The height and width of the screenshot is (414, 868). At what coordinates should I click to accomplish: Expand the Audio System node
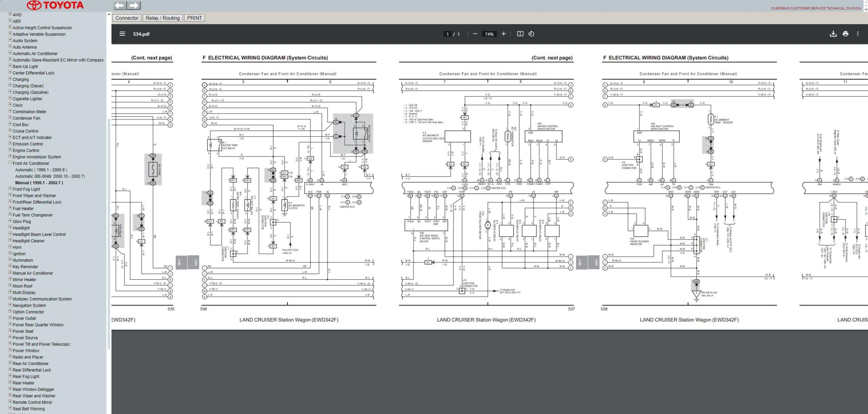click(x=10, y=40)
